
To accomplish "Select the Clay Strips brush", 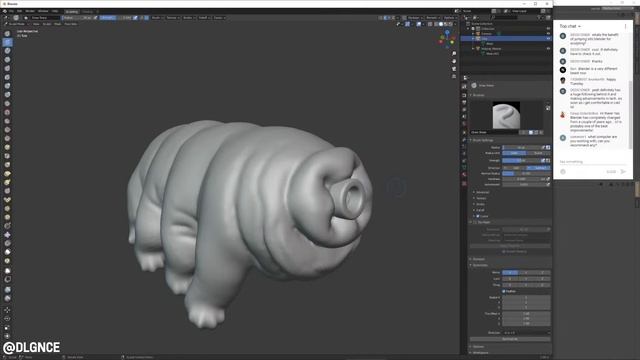I will point(7,60).
